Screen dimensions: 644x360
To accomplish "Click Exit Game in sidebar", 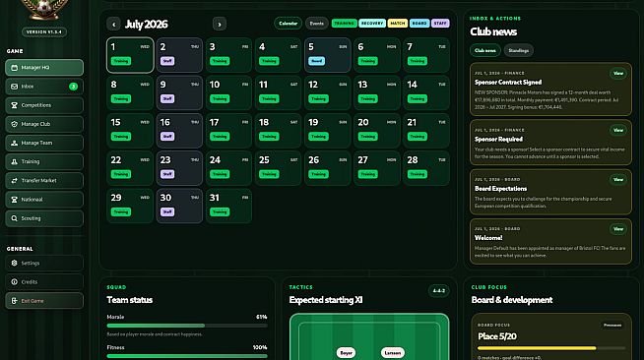I will coord(44,301).
